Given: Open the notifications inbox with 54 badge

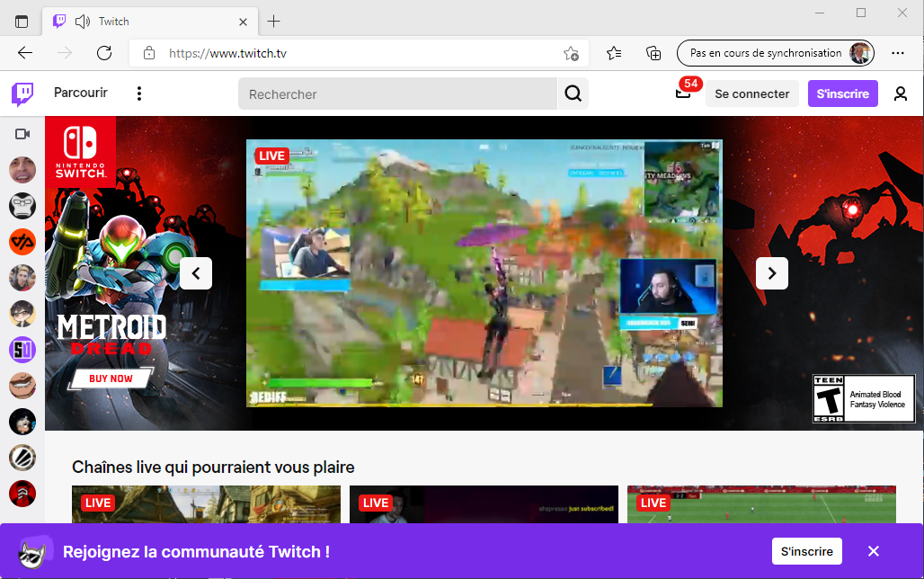Looking at the screenshot, I should pos(684,93).
